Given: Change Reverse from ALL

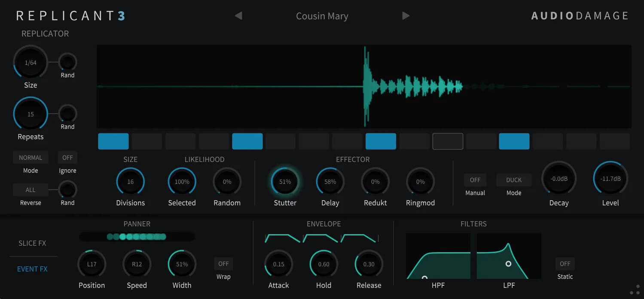Looking at the screenshot, I should 31,189.
